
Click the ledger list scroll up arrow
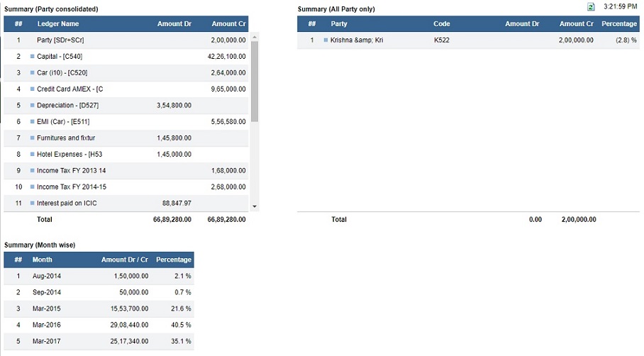[x=255, y=37]
